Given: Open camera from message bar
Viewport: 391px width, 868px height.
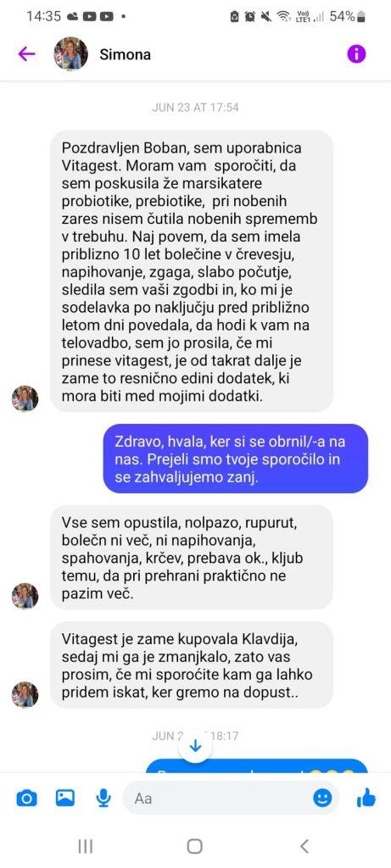Looking at the screenshot, I should click(x=26, y=798).
